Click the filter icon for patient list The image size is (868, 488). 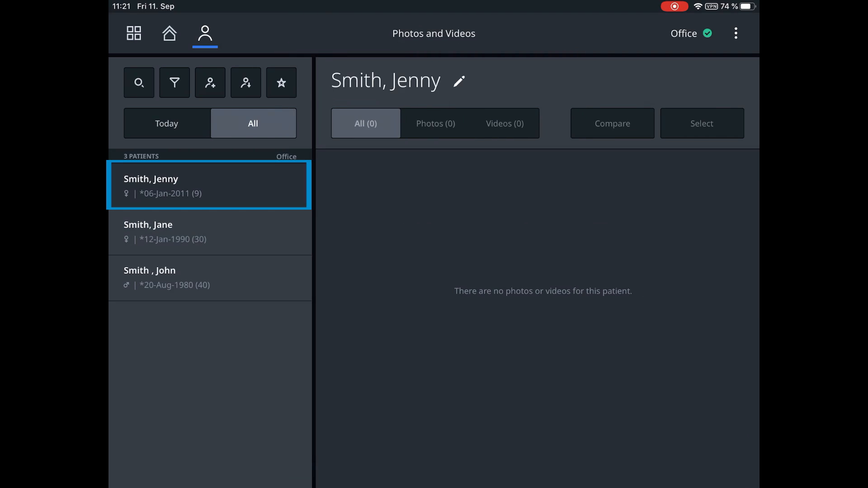pos(174,82)
